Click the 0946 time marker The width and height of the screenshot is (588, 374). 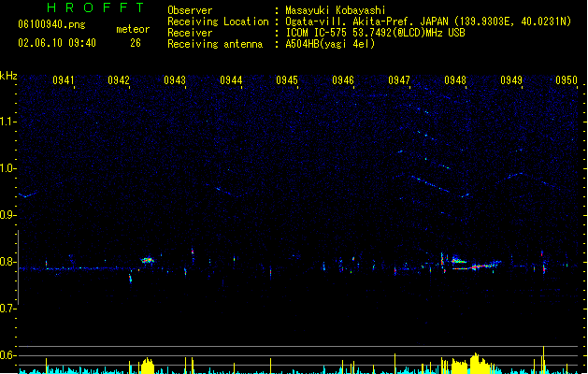pyautogui.click(x=343, y=80)
